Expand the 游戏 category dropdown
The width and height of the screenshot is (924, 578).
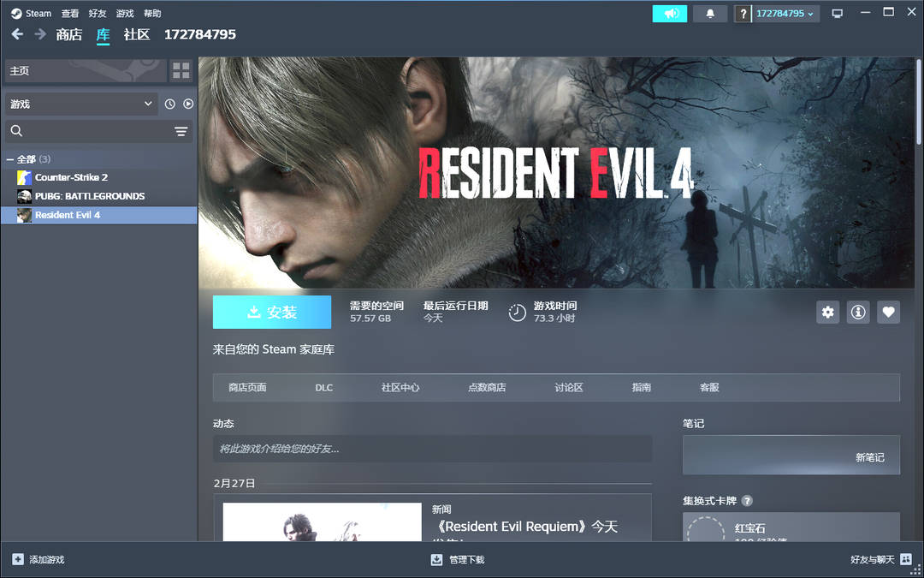tap(81, 104)
